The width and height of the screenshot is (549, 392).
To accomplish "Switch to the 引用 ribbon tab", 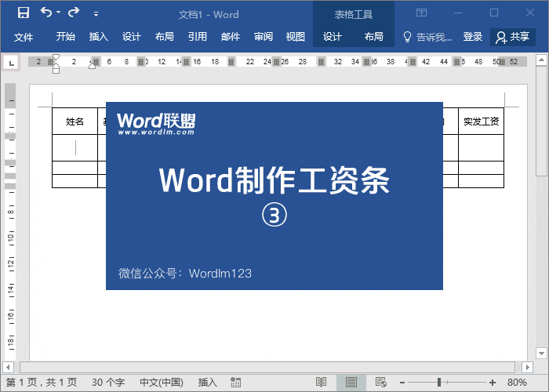I will (197, 37).
